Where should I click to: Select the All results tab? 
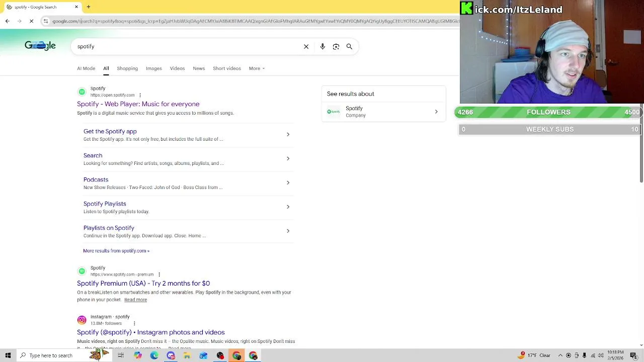coord(106,68)
